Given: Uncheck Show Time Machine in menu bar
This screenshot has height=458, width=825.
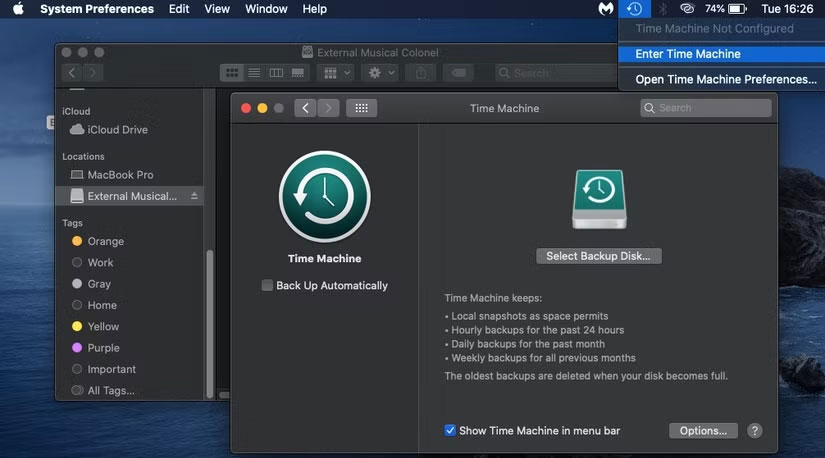Looking at the screenshot, I should pos(450,431).
